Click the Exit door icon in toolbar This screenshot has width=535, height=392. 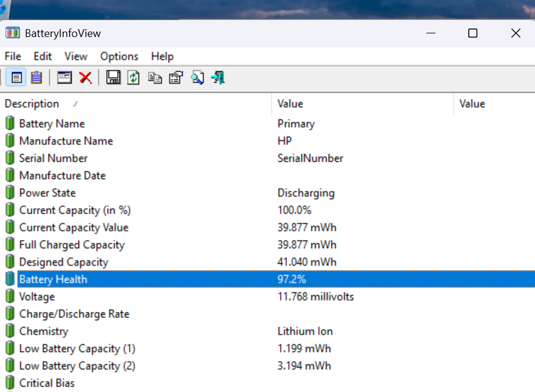click(218, 78)
